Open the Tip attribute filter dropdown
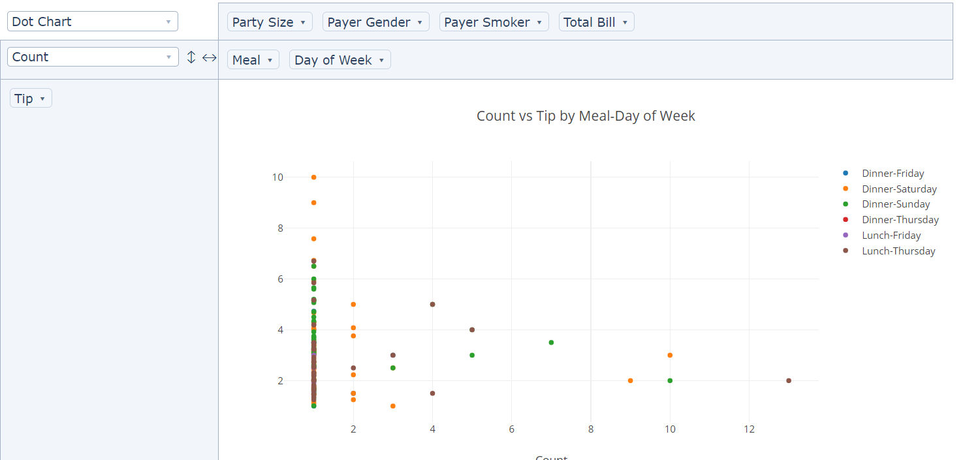Image resolution: width=980 pixels, height=460 pixels. (x=42, y=99)
